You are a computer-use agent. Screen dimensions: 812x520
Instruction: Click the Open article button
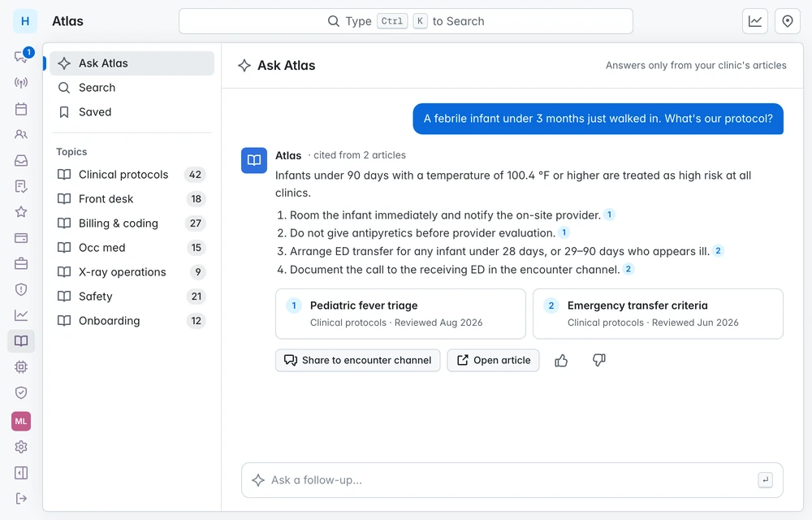[494, 361]
